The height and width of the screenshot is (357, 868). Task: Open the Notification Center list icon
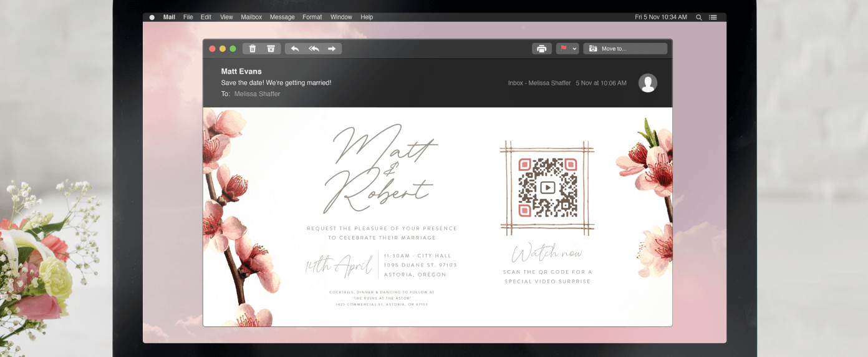coord(713,17)
